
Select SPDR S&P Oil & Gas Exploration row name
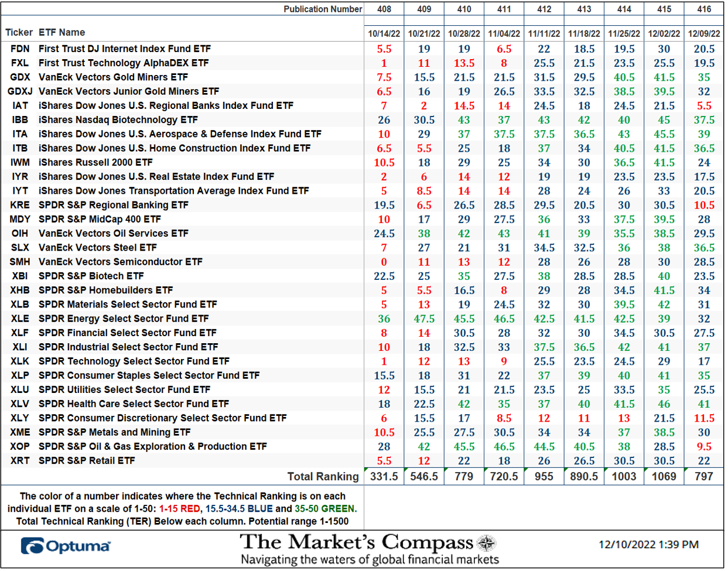153,446
